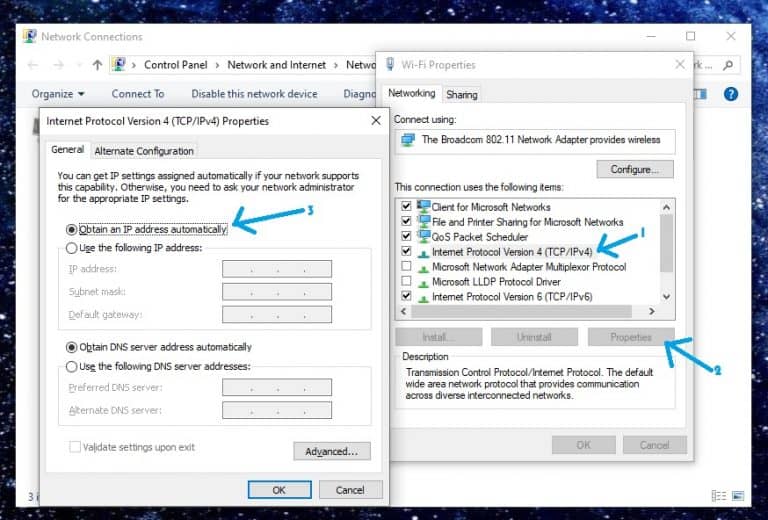
Task: Click the search magnifier in Network Connections
Action: pyautogui.click(x=728, y=65)
